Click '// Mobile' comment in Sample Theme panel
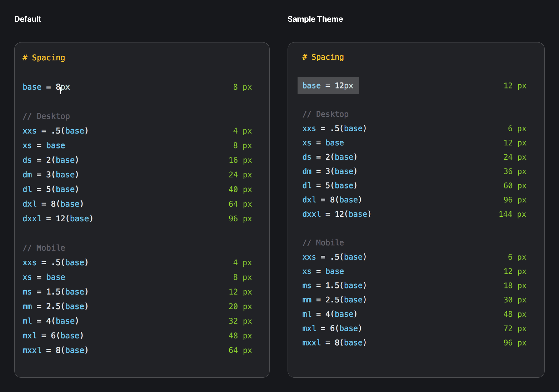This screenshot has width=559, height=392. 323,243
